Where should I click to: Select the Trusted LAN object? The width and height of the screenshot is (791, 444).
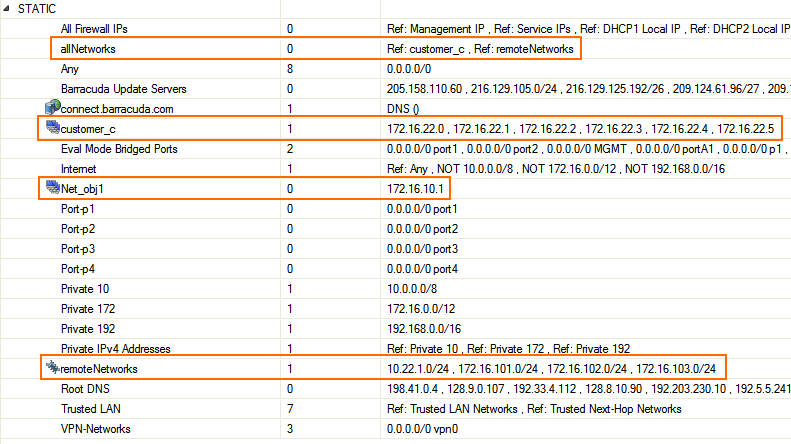91,409
